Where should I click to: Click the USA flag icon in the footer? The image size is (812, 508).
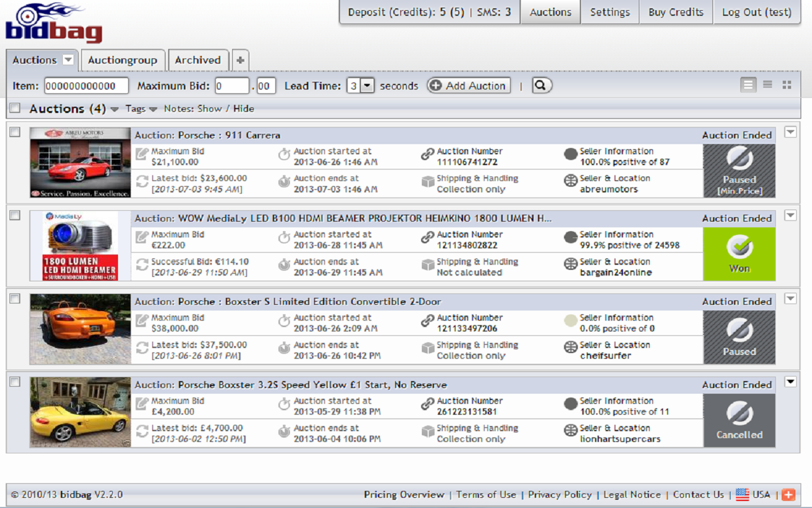pyautogui.click(x=742, y=495)
